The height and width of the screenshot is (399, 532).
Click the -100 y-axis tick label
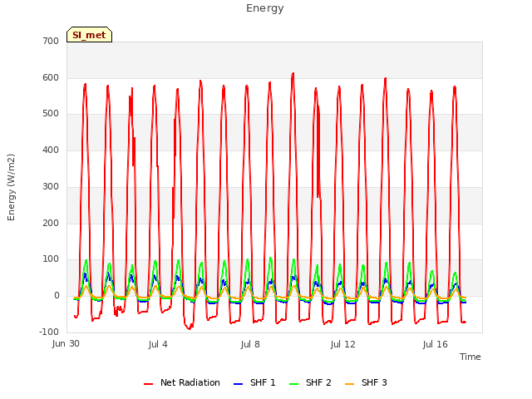point(49,332)
